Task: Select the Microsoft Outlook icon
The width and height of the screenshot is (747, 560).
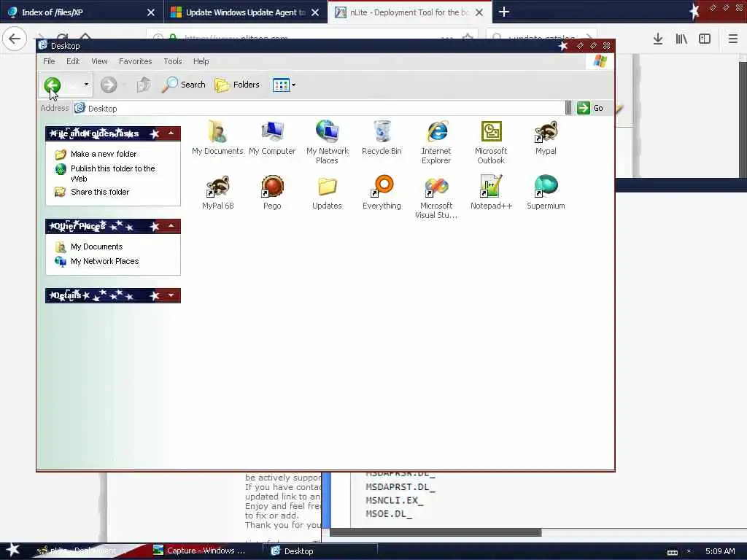Action: point(491,142)
